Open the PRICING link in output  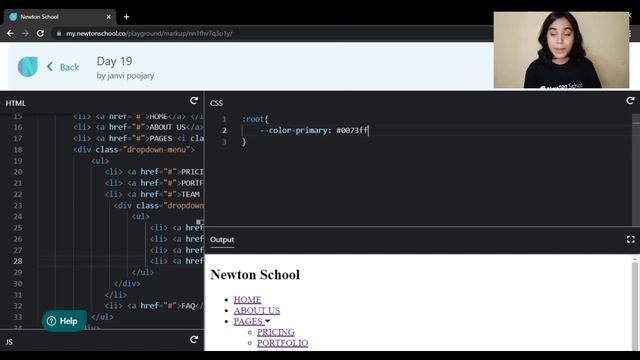click(x=276, y=332)
